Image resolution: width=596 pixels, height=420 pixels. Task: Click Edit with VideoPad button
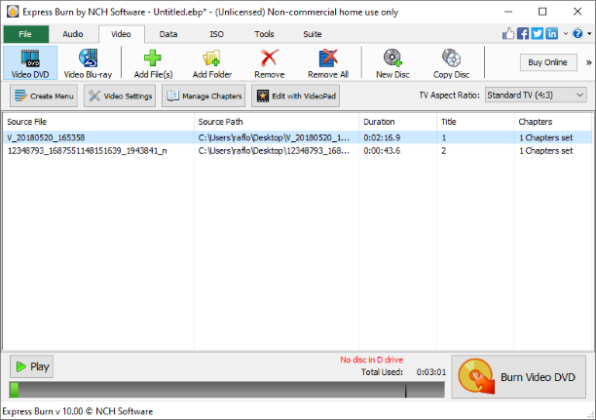pyautogui.click(x=295, y=96)
